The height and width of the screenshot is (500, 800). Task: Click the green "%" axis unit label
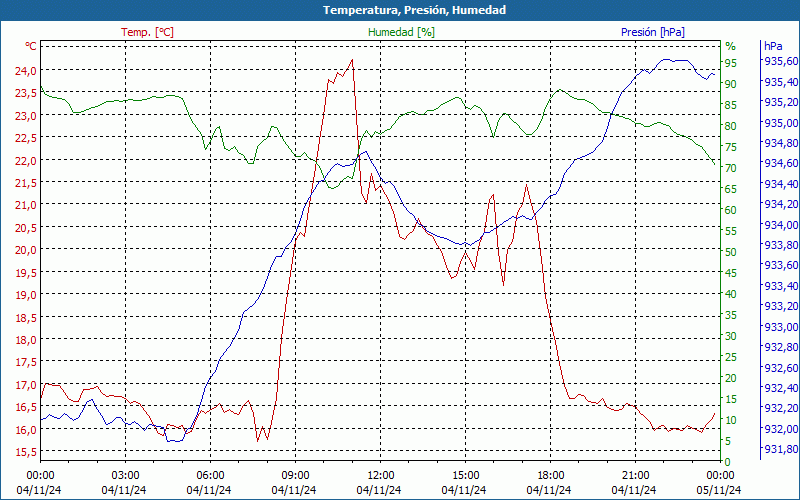[731, 46]
